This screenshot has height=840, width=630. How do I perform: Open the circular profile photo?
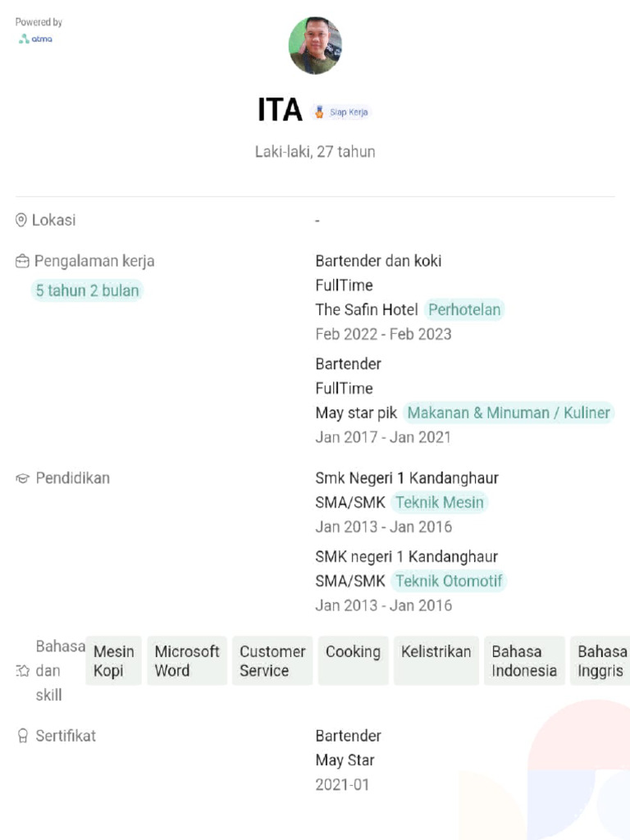(315, 46)
